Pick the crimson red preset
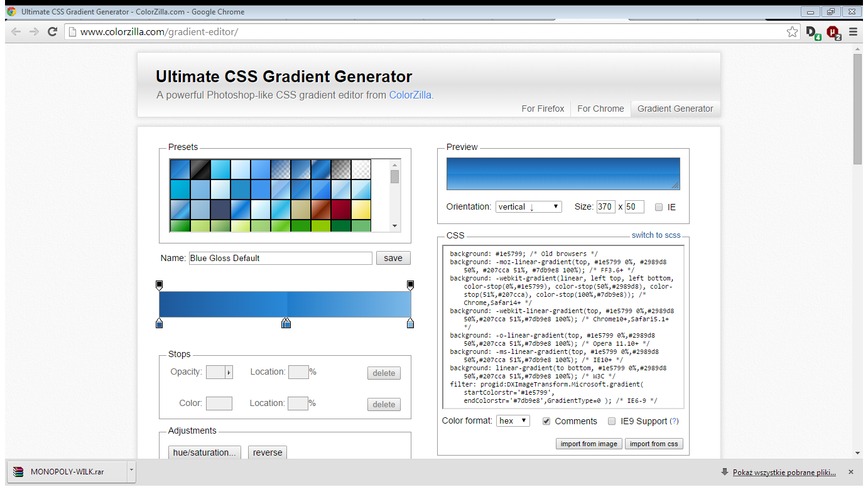868x492 pixels. tap(340, 210)
